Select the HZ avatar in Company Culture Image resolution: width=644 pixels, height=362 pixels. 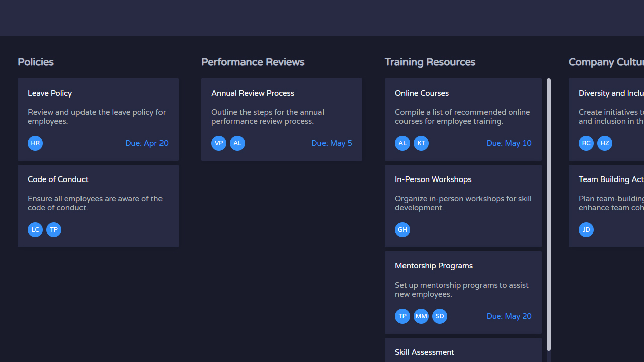(x=605, y=143)
